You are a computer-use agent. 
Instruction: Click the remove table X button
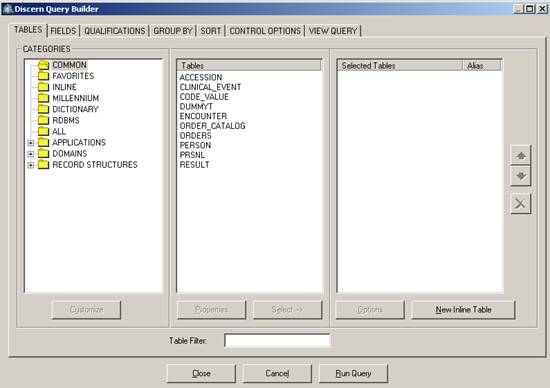click(521, 203)
